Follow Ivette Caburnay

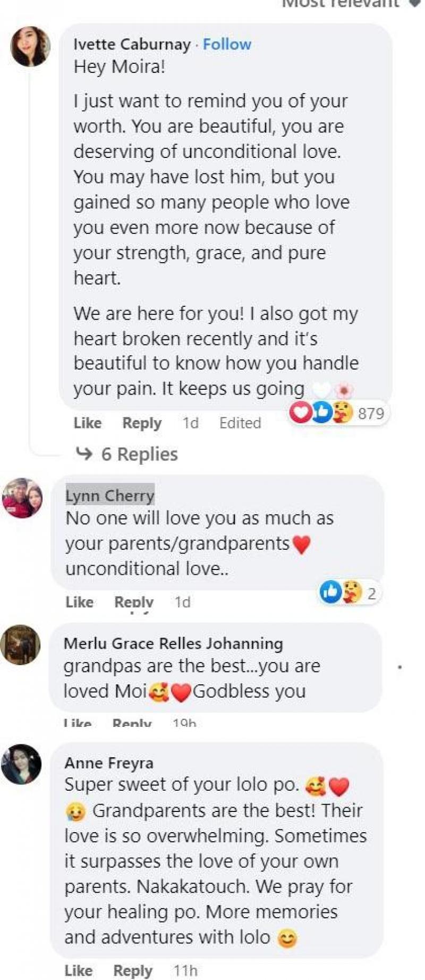[227, 44]
